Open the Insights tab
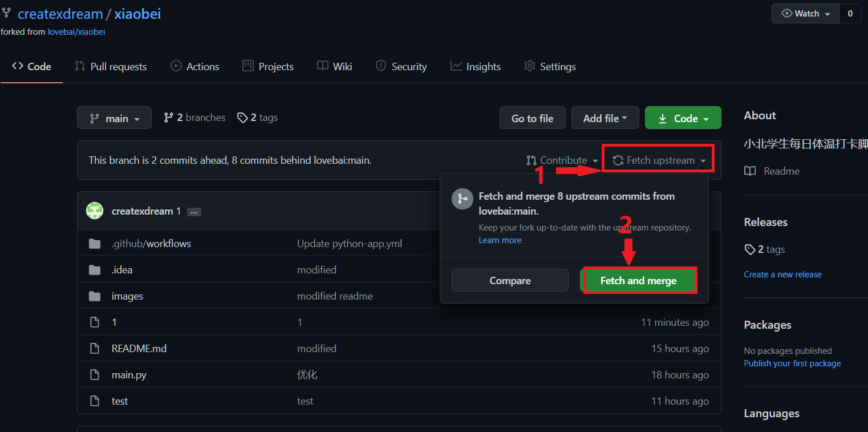Viewport: 868px width, 432px height. [x=476, y=67]
